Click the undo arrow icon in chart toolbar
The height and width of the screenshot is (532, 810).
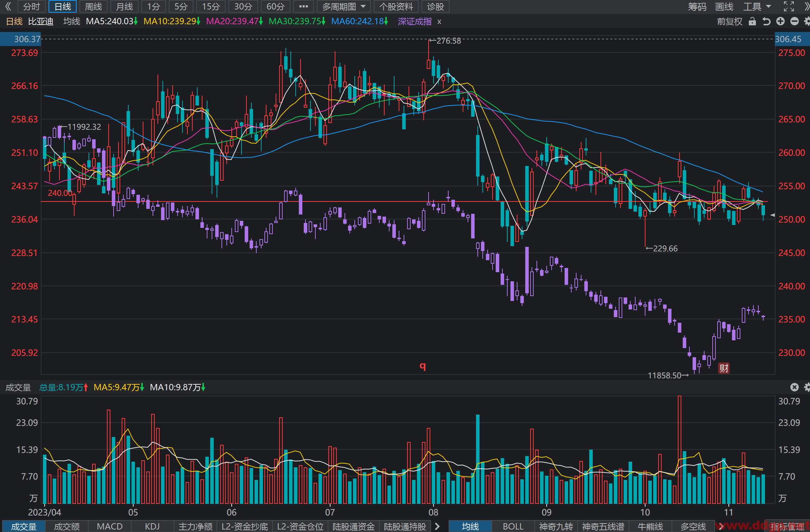tap(766, 21)
